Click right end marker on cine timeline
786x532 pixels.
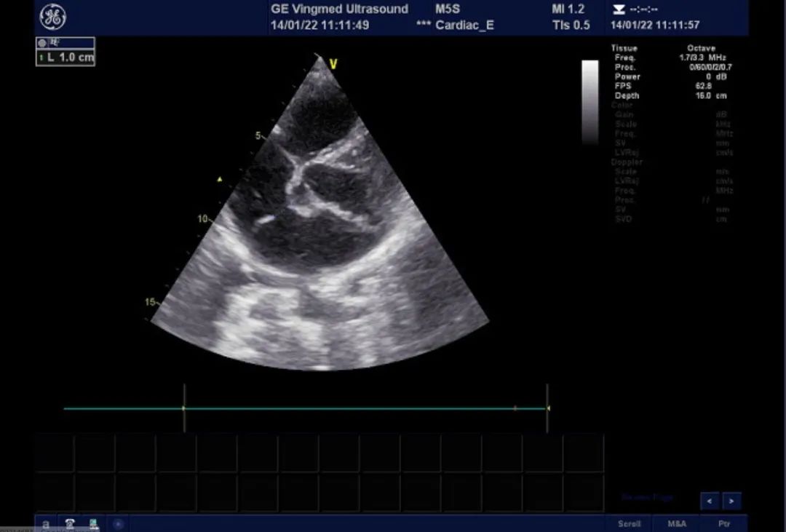tap(547, 408)
